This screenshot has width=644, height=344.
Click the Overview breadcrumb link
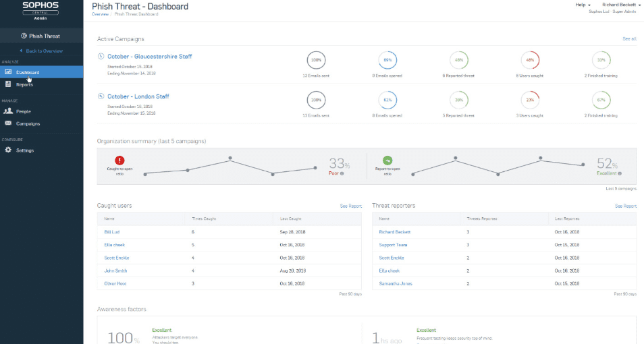pos(100,13)
